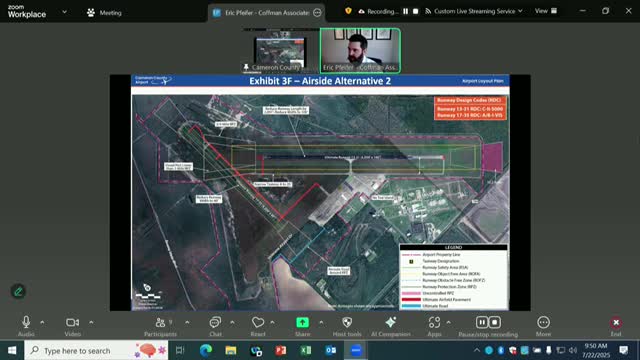
Task: Expand audio options caret
Action: 42,322
